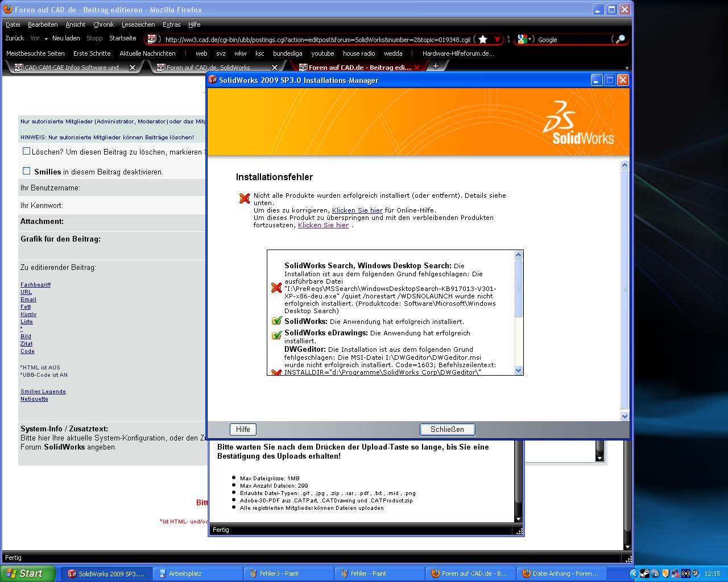Open the Ansicht menu

(75, 24)
